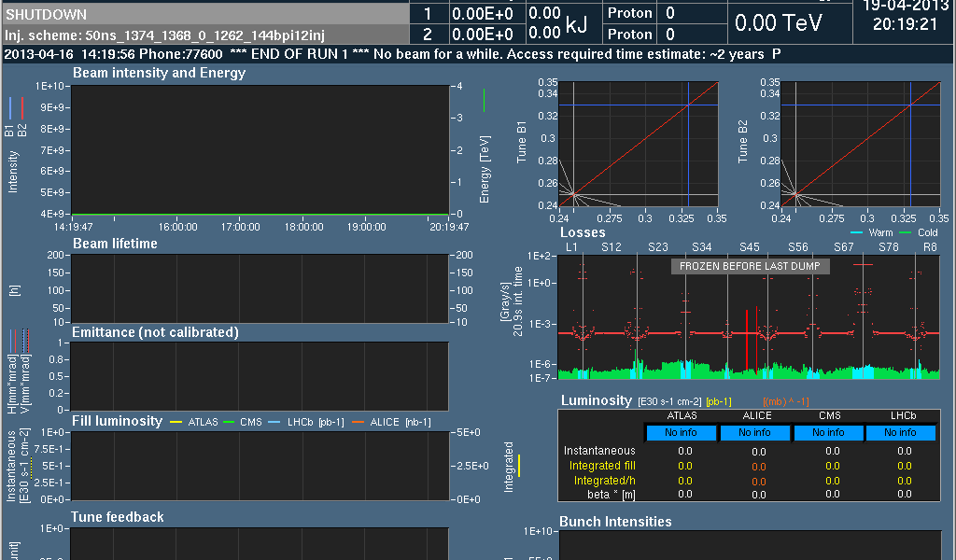Click the 'FROZEN BEFORE LAST DUMP' label
The image size is (956, 560).
pyautogui.click(x=750, y=267)
